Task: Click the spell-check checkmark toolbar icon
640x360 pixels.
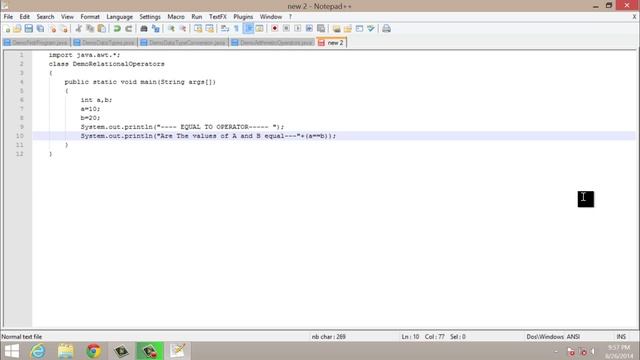Action: (371, 29)
